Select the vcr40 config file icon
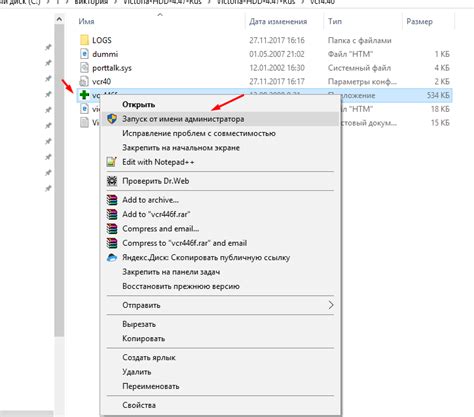The image size is (474, 417). 84,81
